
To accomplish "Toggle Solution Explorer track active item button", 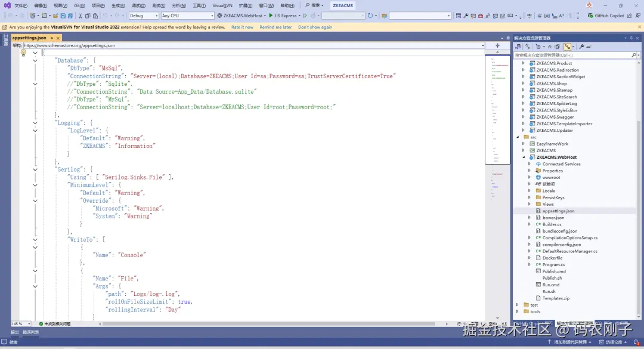I will click(568, 47).
